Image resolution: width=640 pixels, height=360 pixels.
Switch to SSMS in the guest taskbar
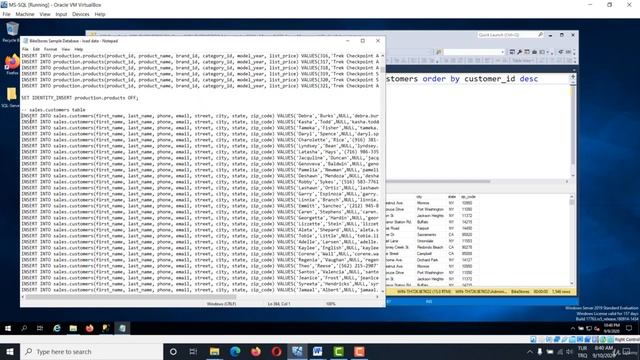click(x=106, y=328)
